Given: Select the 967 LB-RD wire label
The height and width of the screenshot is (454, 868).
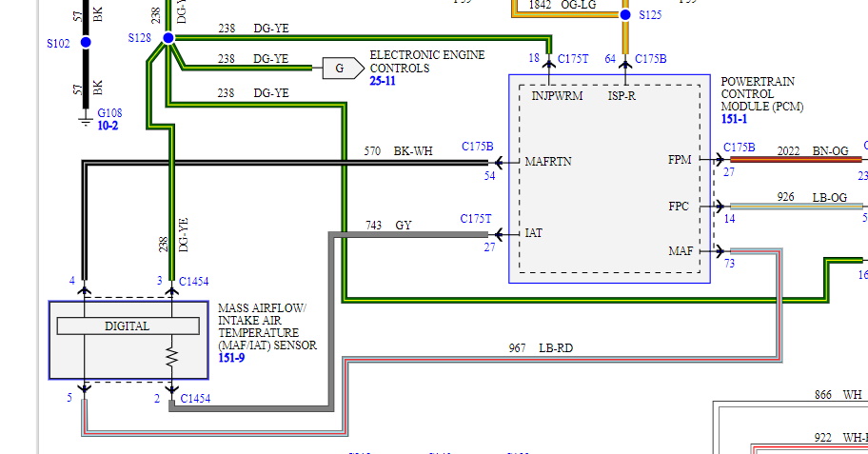Looking at the screenshot, I should (542, 348).
